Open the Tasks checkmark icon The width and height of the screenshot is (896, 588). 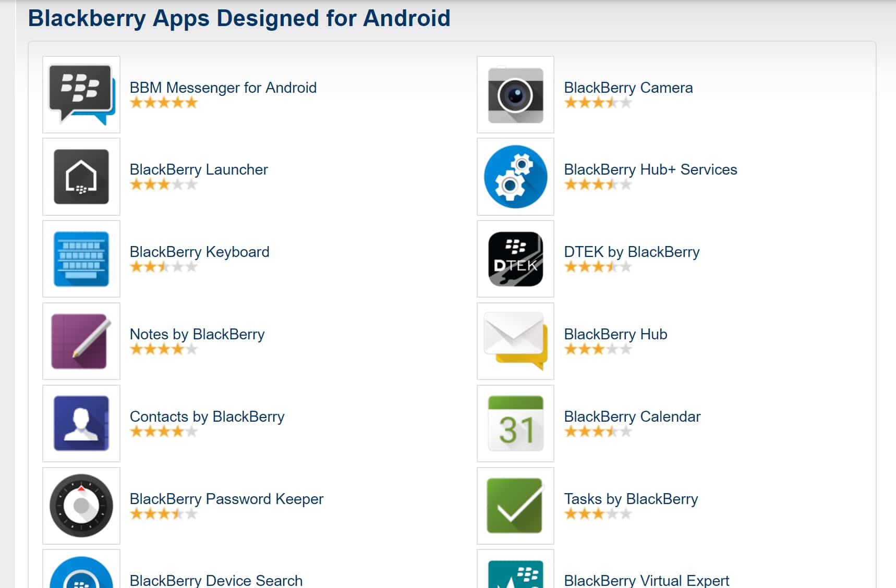point(515,506)
